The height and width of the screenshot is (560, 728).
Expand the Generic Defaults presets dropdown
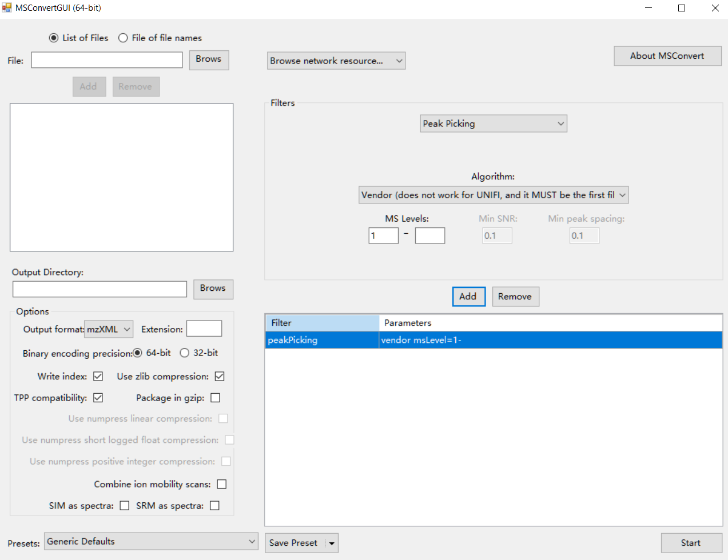(x=152, y=541)
